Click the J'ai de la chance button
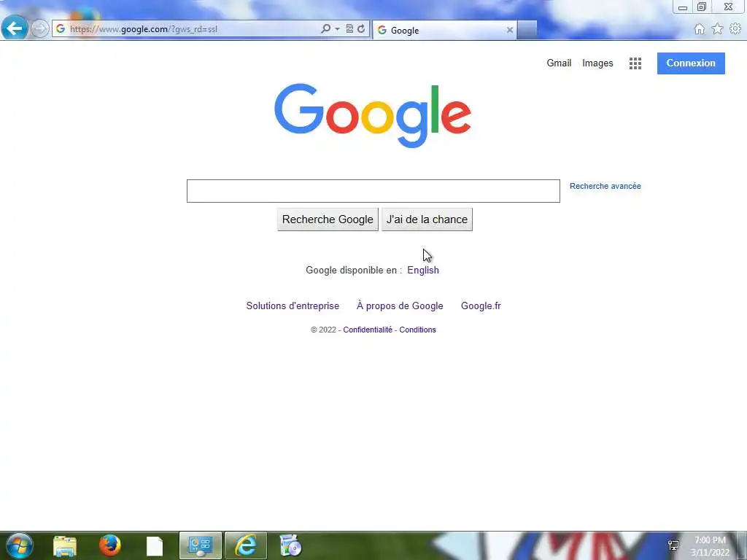Viewport: 747px width, 560px height. 427,219
